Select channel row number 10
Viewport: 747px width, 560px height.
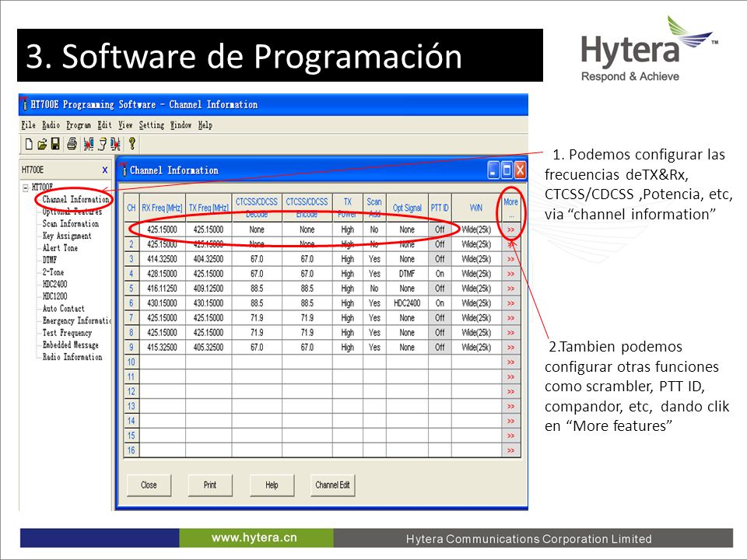tap(132, 362)
